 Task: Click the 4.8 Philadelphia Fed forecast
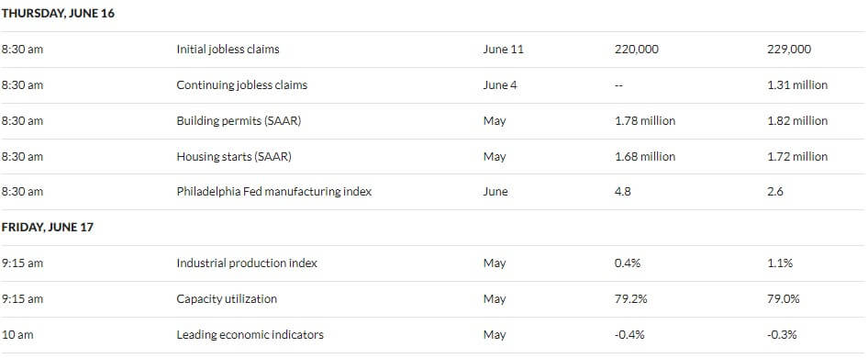622,192
